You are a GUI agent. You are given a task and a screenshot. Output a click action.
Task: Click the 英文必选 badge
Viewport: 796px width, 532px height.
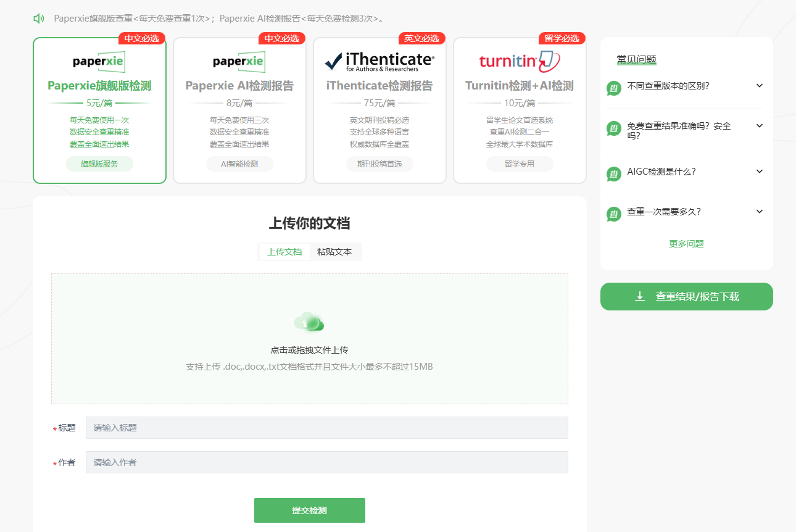coord(422,38)
